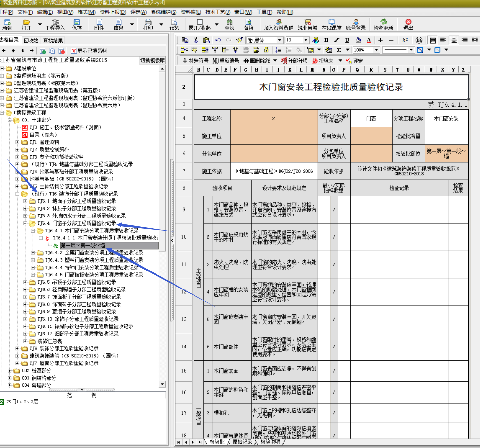Click the 重新编号 renumber button

pyautogui.click(x=226, y=61)
